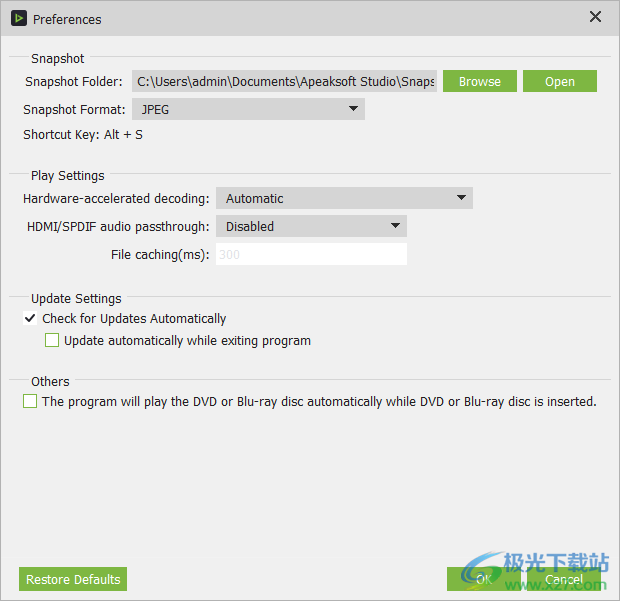Focus the File caching(ms) input field
Screen dimensions: 620x601
coord(311,255)
